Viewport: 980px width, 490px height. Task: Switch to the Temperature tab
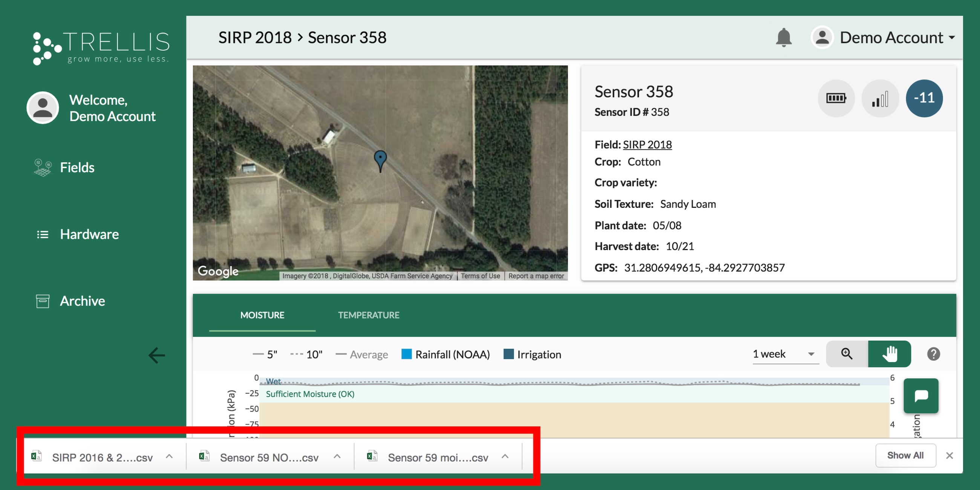pyautogui.click(x=368, y=315)
